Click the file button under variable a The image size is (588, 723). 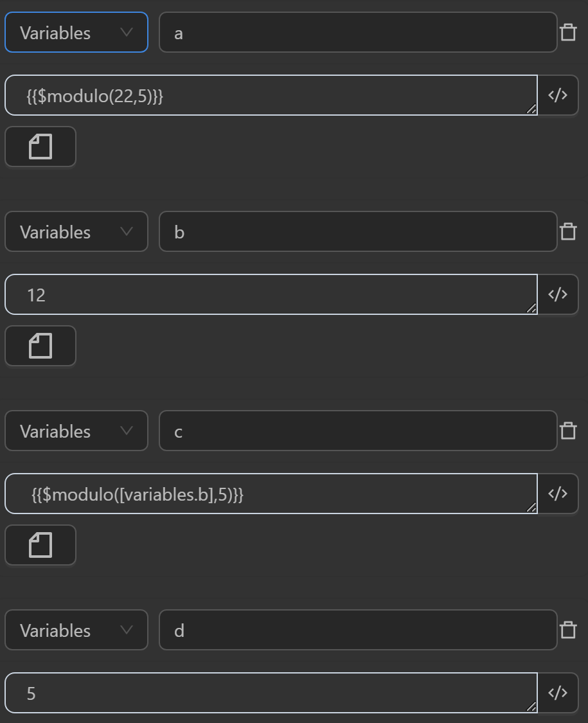pos(40,147)
